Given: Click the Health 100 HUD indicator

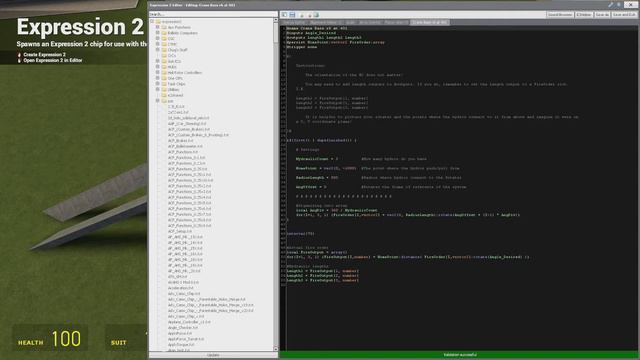Looking at the screenshot, I should (50, 339).
